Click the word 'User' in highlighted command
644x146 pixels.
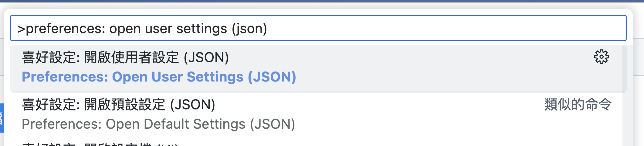[x=167, y=77]
